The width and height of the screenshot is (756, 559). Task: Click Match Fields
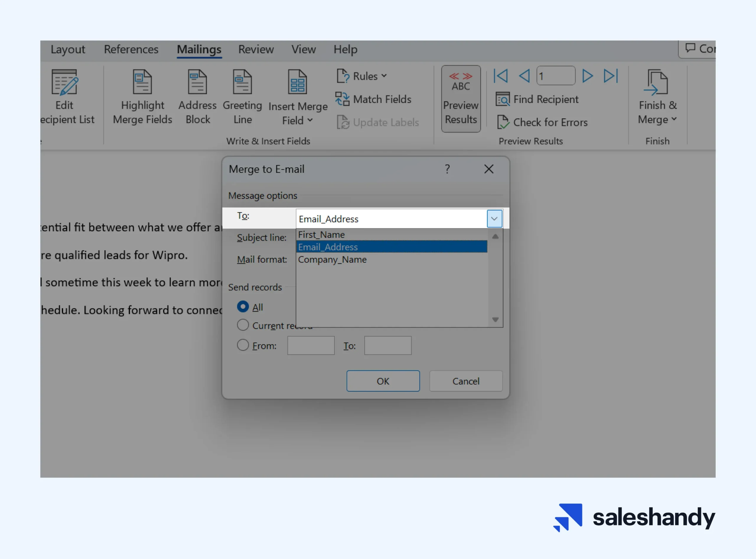pyautogui.click(x=374, y=99)
